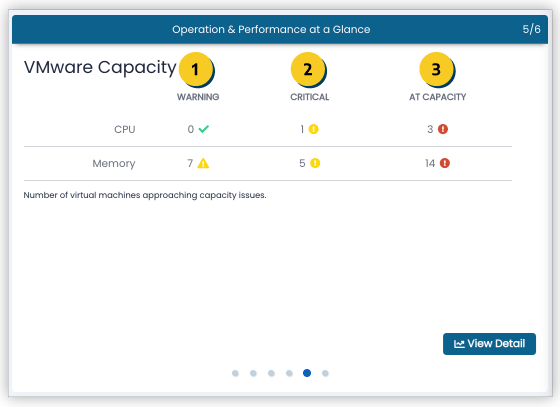This screenshot has height=407, width=560.
Task: Click the Memory warning count 7
Action: tap(190, 164)
